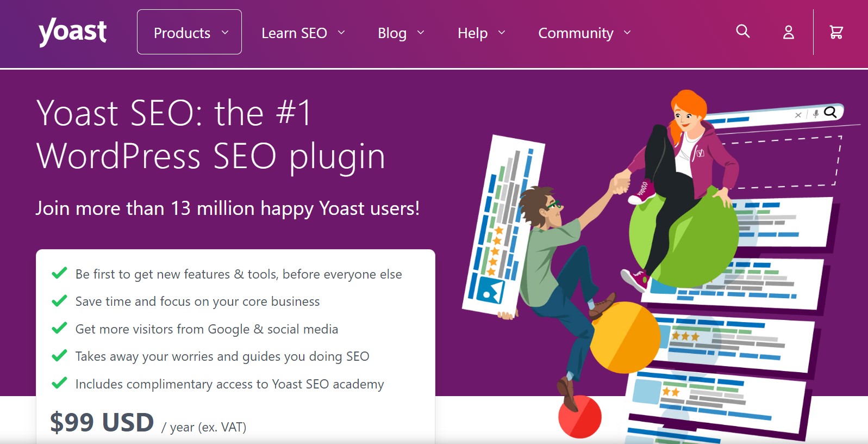This screenshot has height=444, width=868.
Task: Click the '$99 USD' price
Action: [x=102, y=422]
